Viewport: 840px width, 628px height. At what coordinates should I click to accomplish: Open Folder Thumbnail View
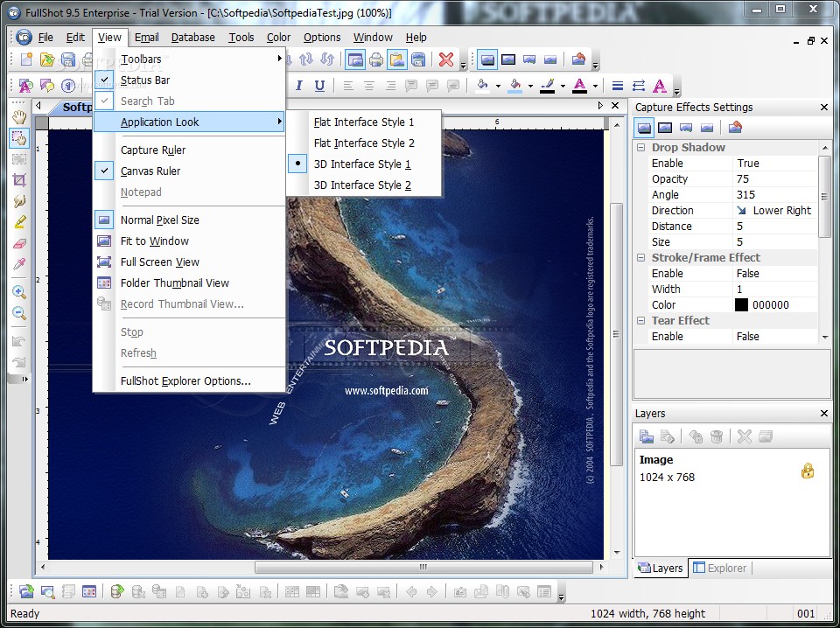tap(189, 283)
